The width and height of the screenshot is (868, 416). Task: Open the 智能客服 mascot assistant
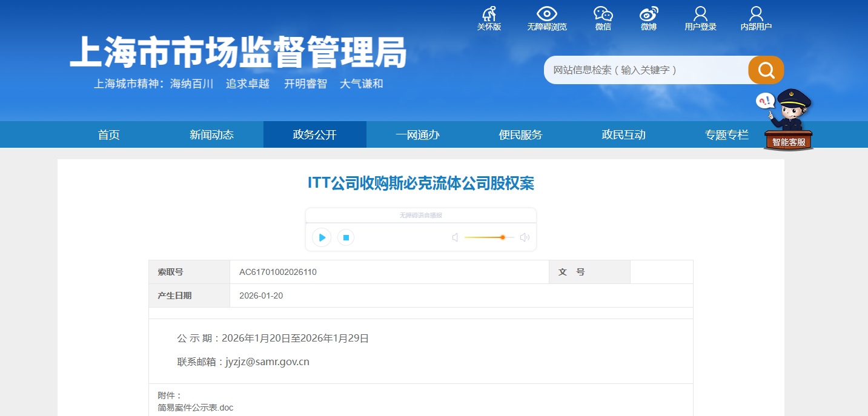coord(787,120)
